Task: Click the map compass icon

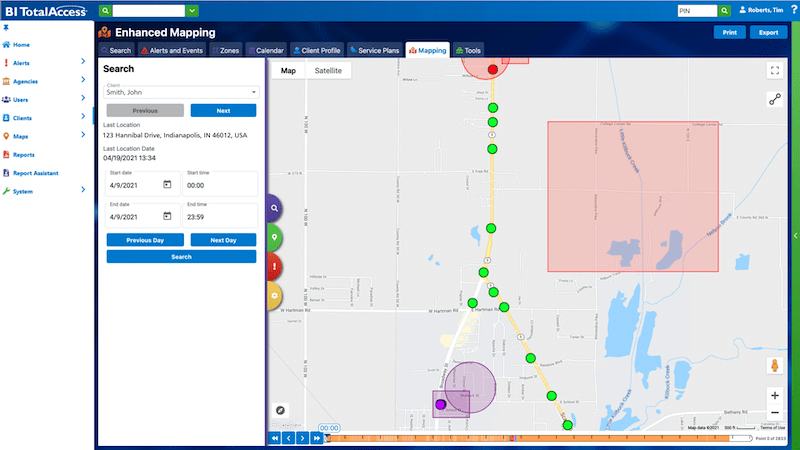Action: [281, 410]
